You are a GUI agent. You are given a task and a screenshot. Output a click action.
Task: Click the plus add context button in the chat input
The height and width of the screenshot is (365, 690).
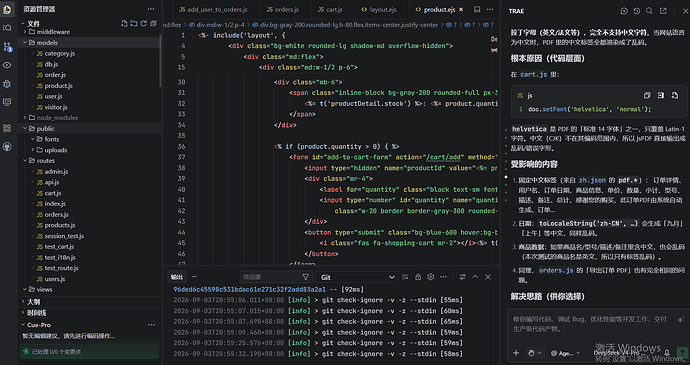point(516,353)
